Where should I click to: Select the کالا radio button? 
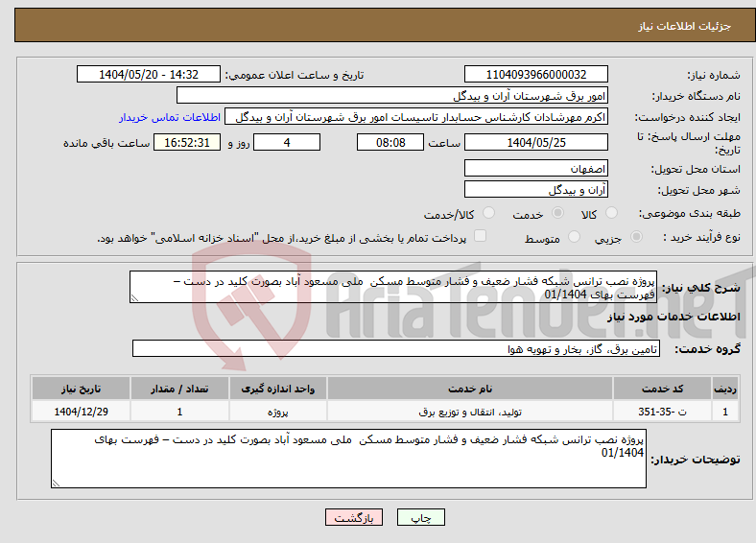coord(611,213)
